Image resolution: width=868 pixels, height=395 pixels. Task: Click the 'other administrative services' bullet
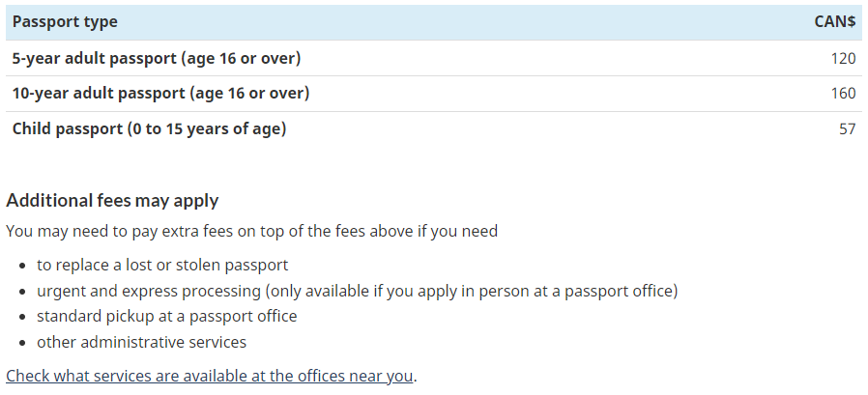click(x=142, y=342)
